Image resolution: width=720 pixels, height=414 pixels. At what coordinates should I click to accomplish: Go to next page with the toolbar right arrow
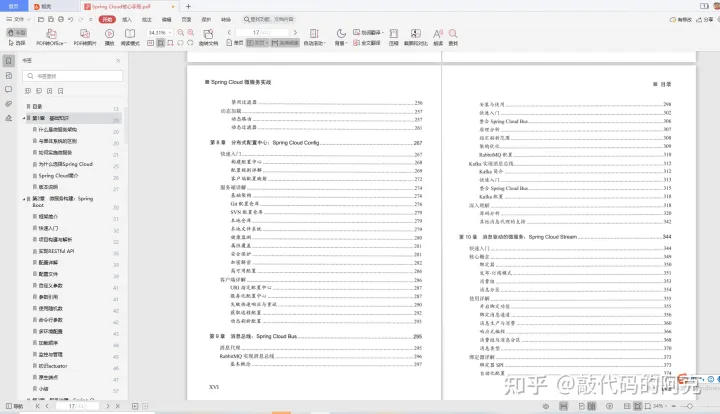(295, 33)
